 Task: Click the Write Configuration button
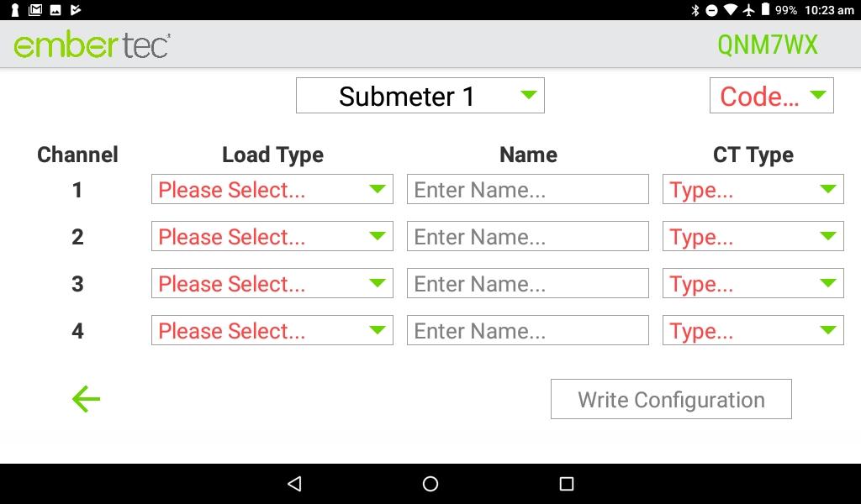pos(671,399)
